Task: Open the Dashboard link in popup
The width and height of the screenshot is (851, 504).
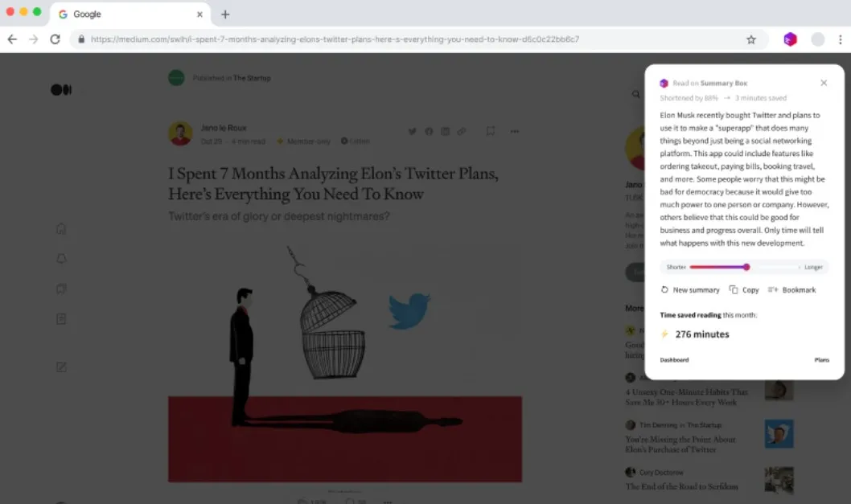Action: pyautogui.click(x=674, y=359)
